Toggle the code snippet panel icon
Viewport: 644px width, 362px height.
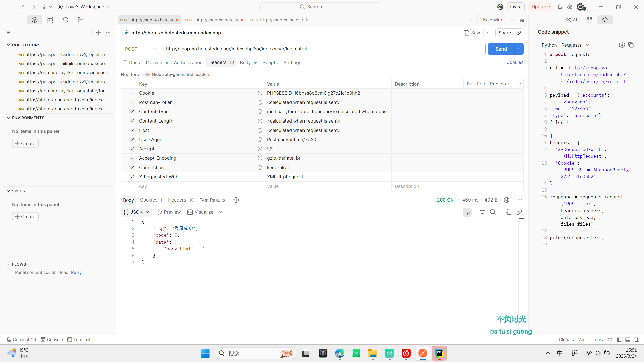click(x=605, y=20)
